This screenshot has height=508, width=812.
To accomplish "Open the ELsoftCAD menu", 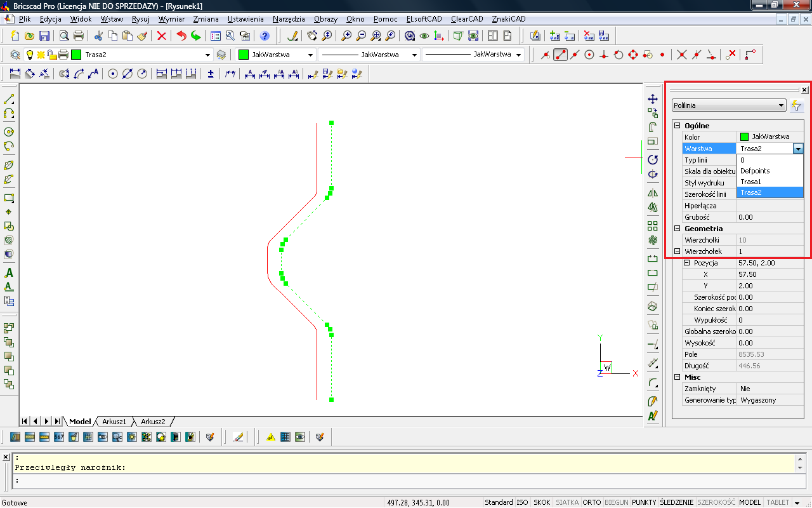I will pyautogui.click(x=424, y=19).
